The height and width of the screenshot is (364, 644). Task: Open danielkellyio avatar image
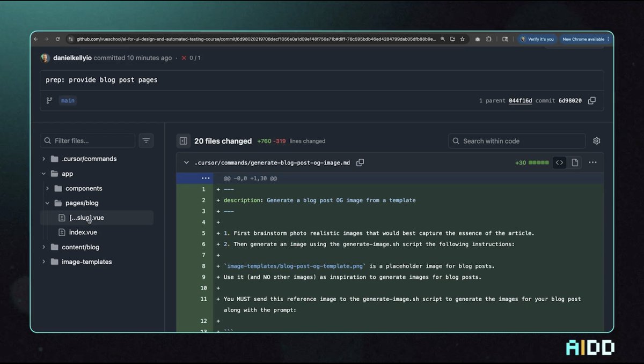click(45, 58)
